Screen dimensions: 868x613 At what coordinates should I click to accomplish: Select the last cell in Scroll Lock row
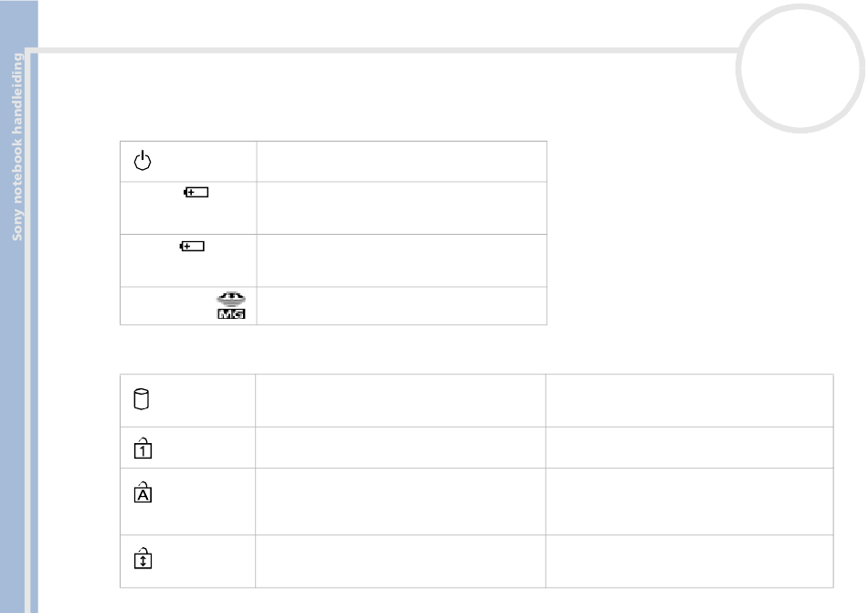[690, 562]
